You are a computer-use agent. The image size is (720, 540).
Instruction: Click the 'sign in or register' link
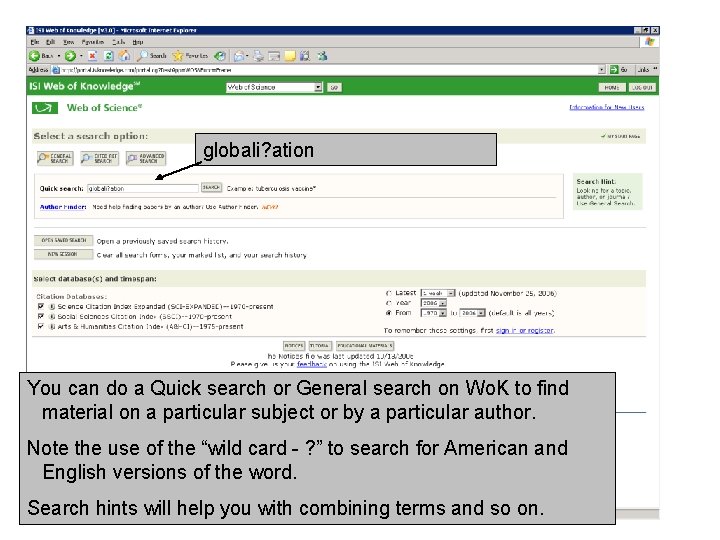(525, 330)
